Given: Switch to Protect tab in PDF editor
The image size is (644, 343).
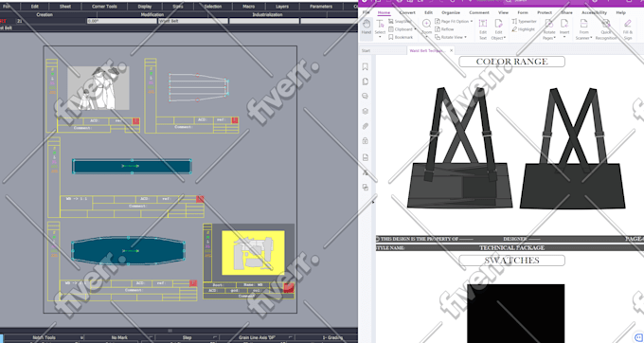Looking at the screenshot, I should (x=545, y=12).
